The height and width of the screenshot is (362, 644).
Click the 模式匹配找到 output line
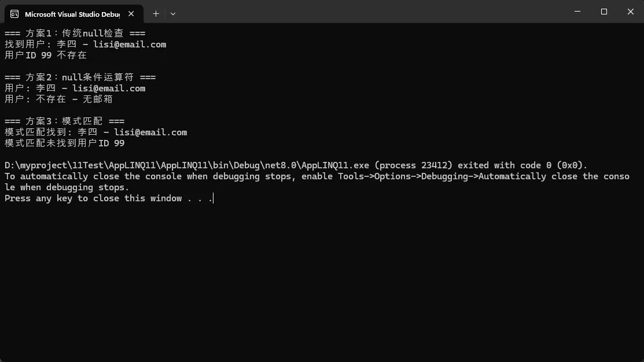(95, 132)
